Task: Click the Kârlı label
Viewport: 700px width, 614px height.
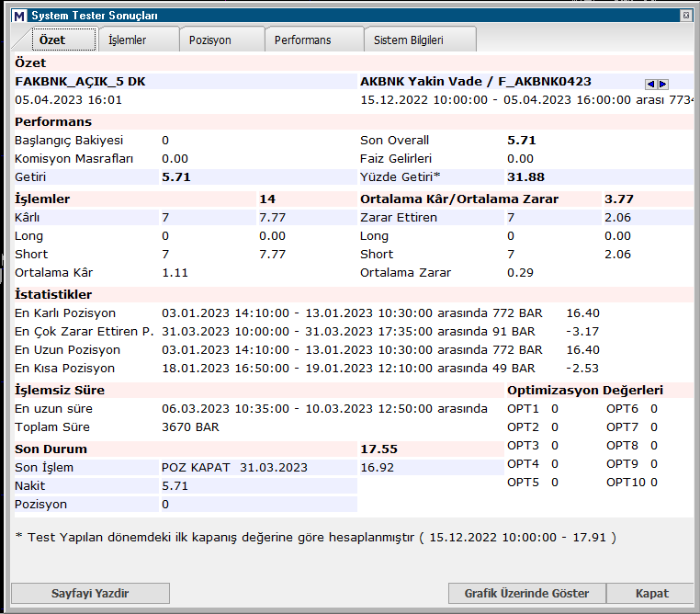Action: tap(28, 217)
